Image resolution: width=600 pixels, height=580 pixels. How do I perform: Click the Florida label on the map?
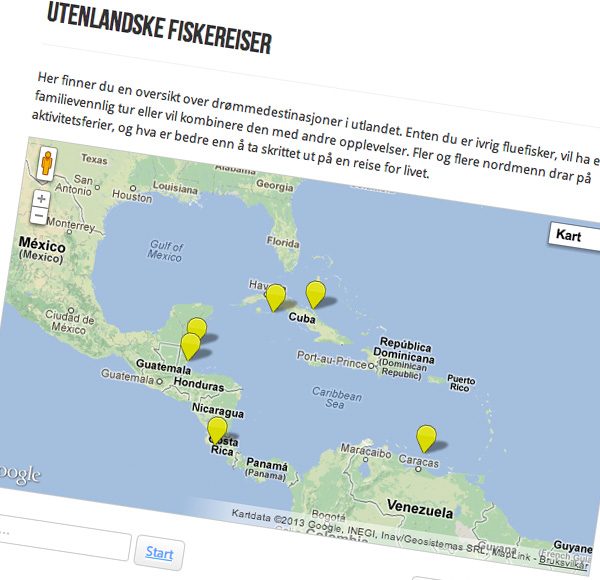283,242
